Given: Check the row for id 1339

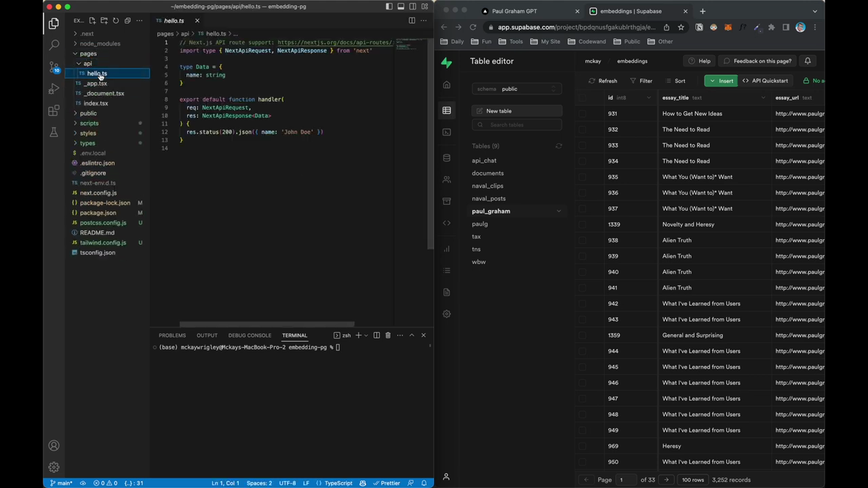Looking at the screenshot, I should coord(583,224).
